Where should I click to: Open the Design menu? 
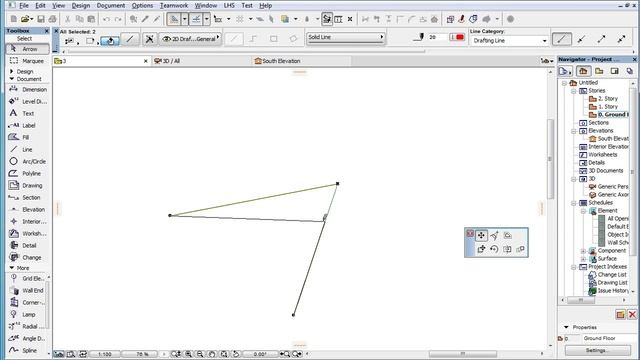[80, 6]
